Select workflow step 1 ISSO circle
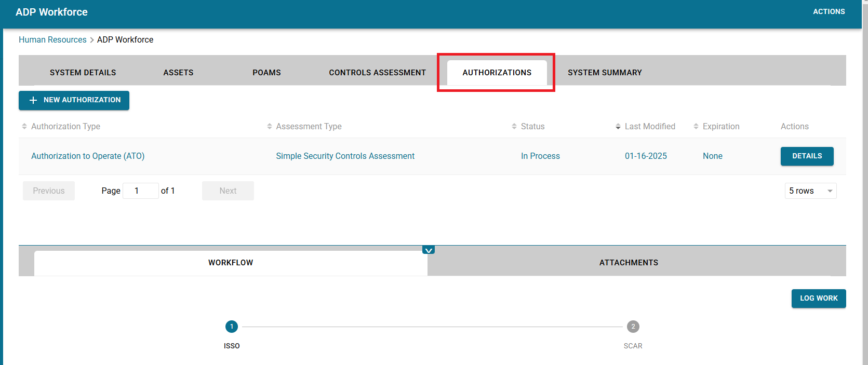Image resolution: width=868 pixels, height=365 pixels. click(232, 327)
